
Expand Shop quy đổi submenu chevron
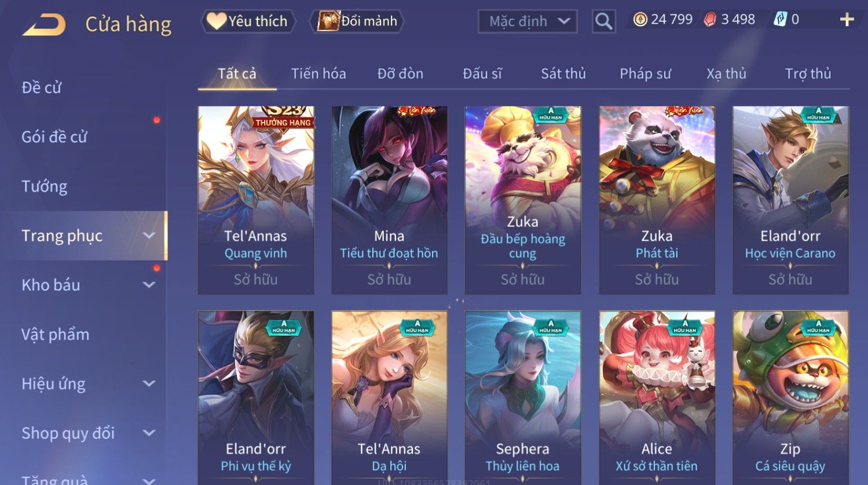click(x=149, y=433)
